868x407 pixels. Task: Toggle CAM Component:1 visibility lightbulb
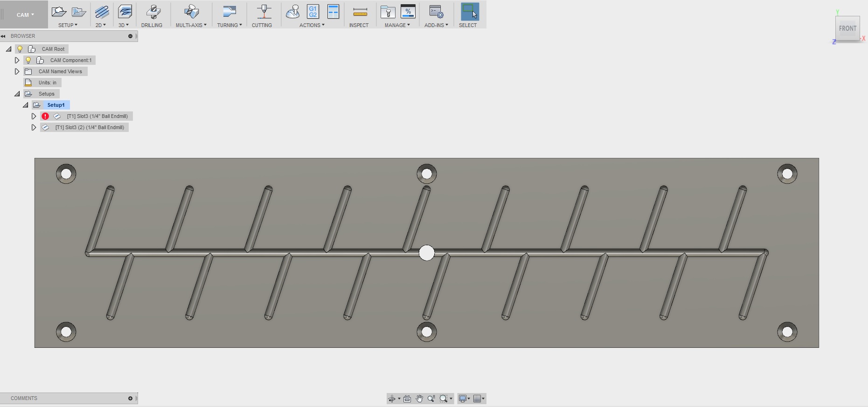[28, 60]
